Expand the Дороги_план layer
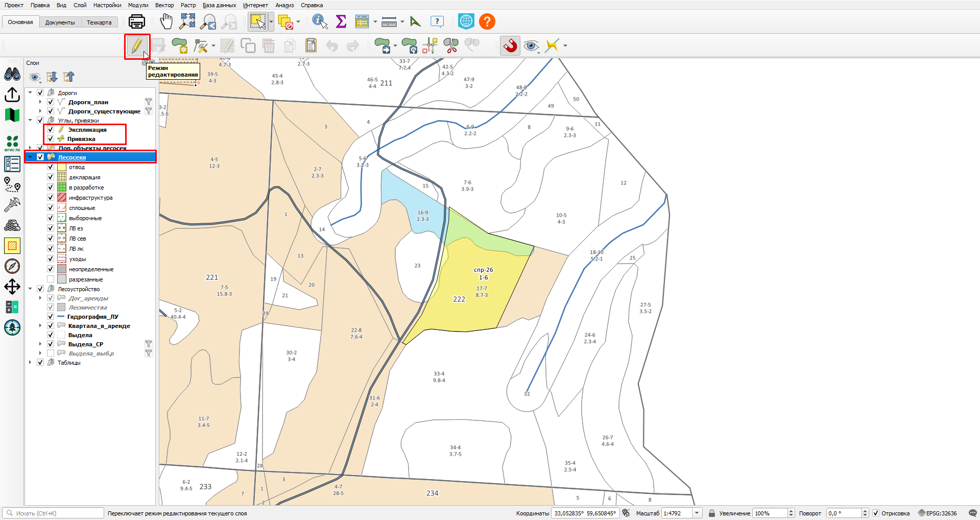 (x=40, y=102)
